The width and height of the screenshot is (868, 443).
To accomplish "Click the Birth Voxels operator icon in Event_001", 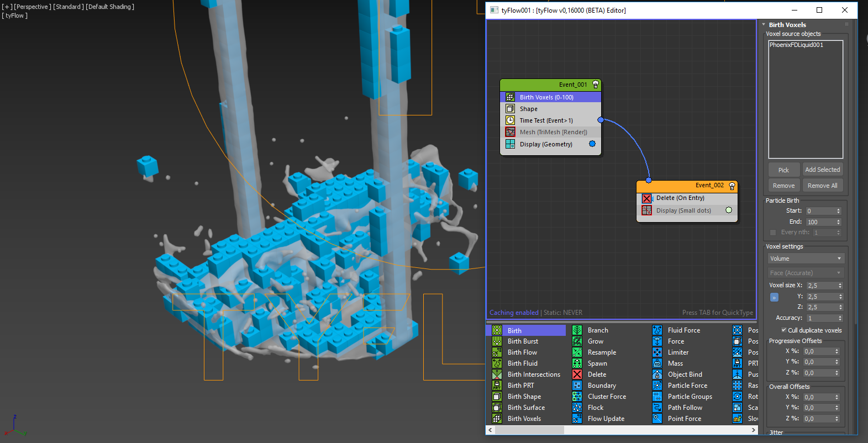I will coord(510,97).
